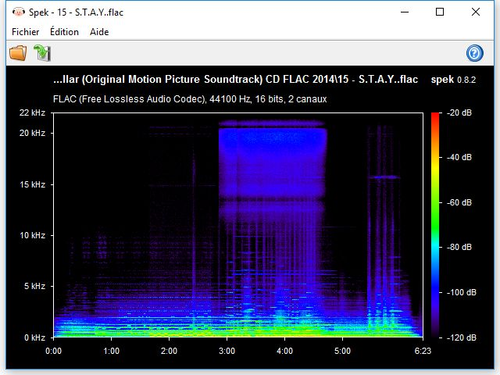Click the spectrogram display area

pyautogui.click(x=238, y=225)
